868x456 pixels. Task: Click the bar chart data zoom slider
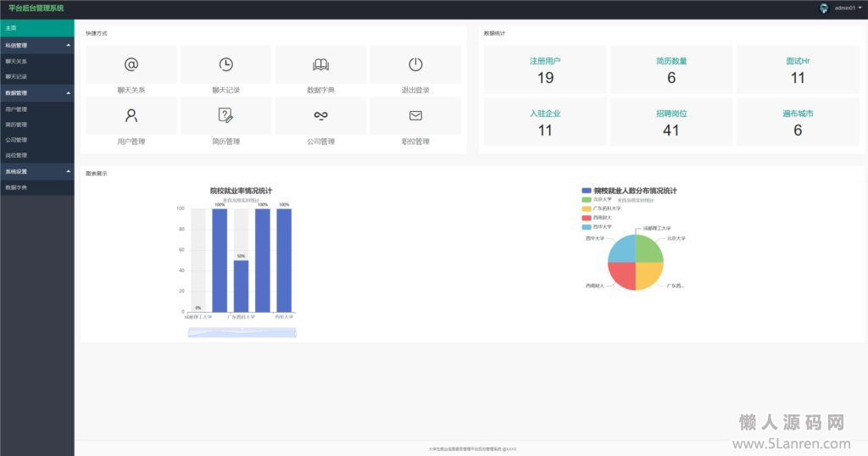coord(242,333)
